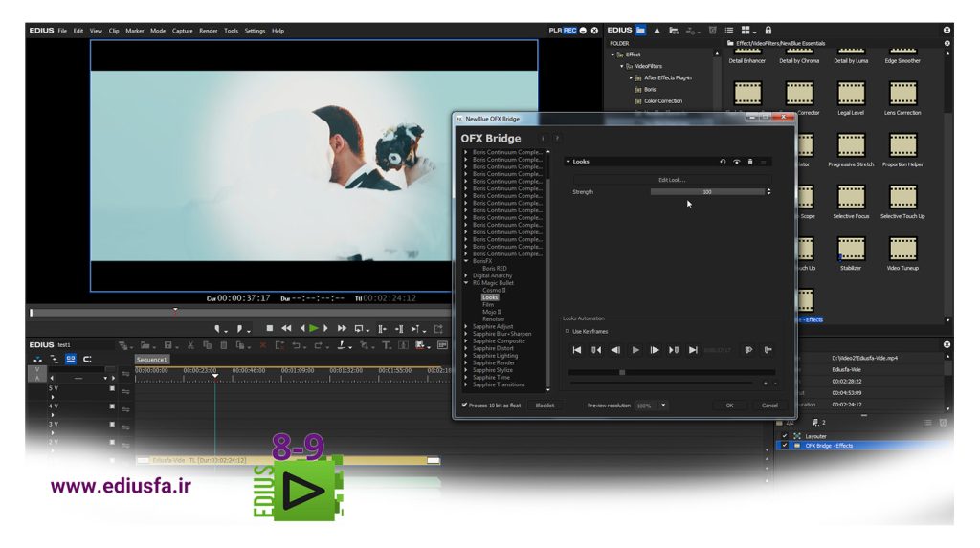Click the Rewind button in player
The height and width of the screenshot is (548, 980).
[x=286, y=328]
